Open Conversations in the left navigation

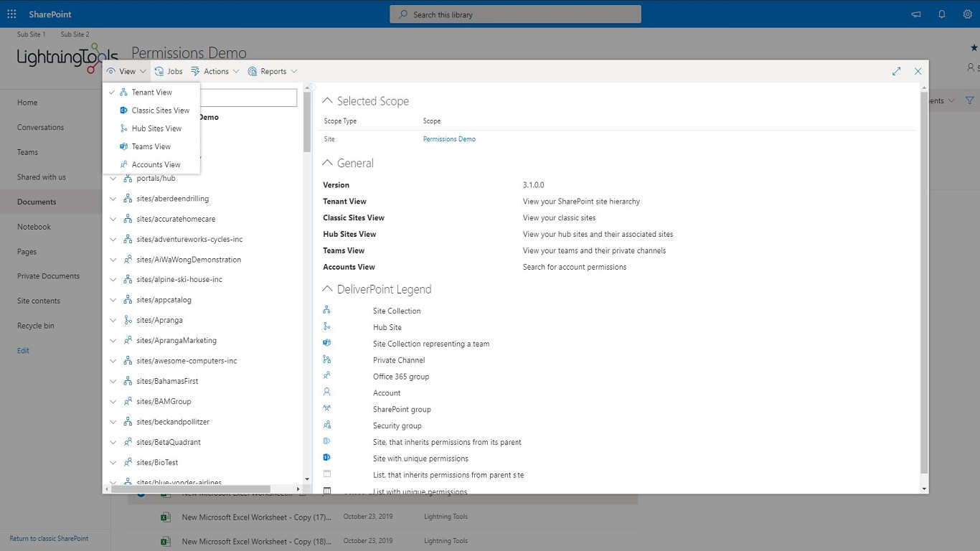click(x=41, y=128)
